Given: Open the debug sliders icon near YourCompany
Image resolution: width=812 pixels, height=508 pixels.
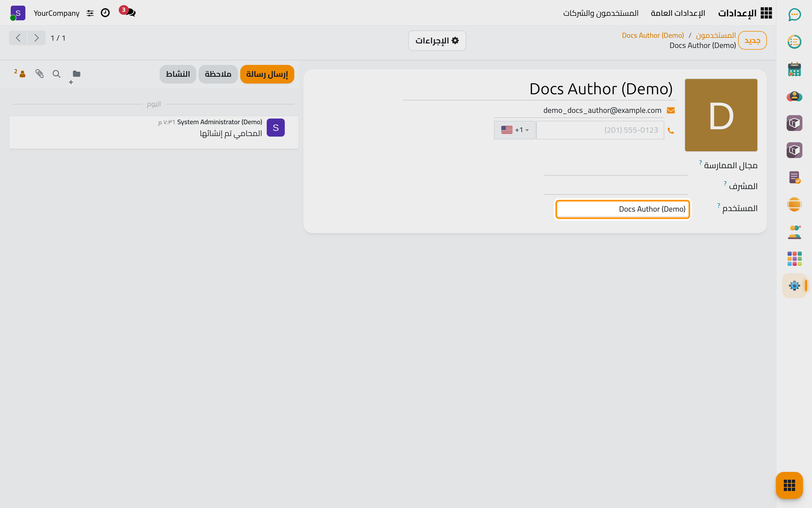Looking at the screenshot, I should 90,13.
